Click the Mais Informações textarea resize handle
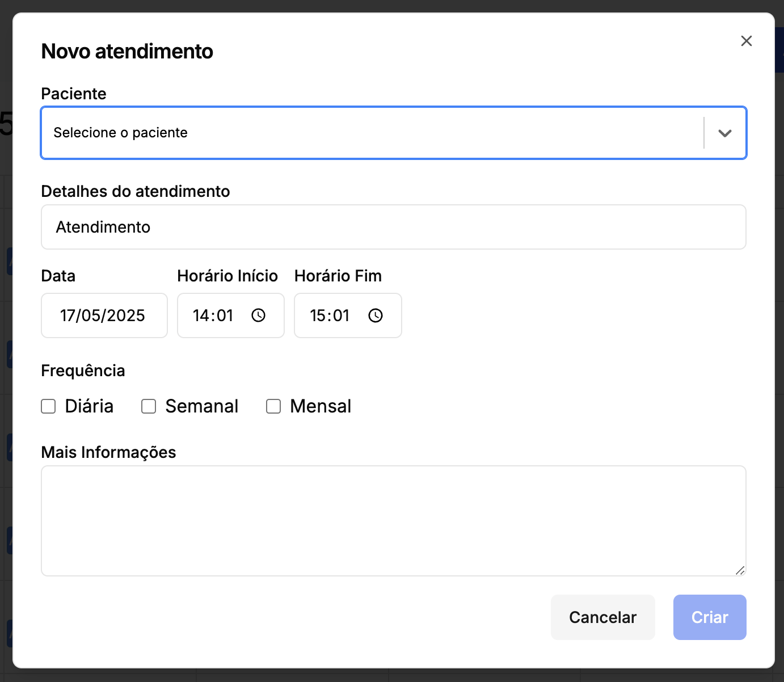 coord(740,570)
